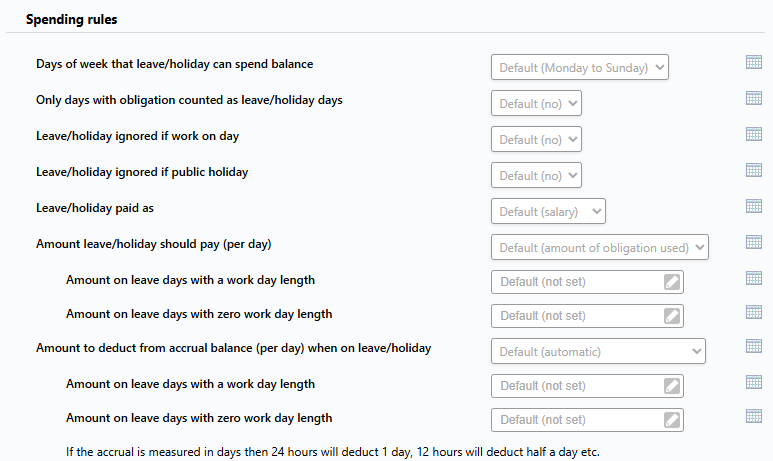Click pencil edit icon in first work day length field

tap(672, 282)
